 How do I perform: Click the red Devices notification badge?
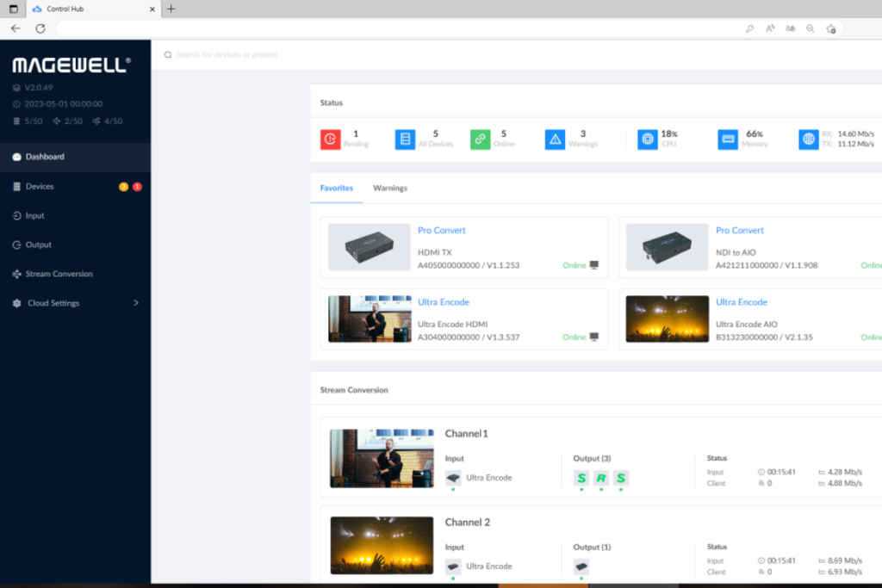coord(137,187)
